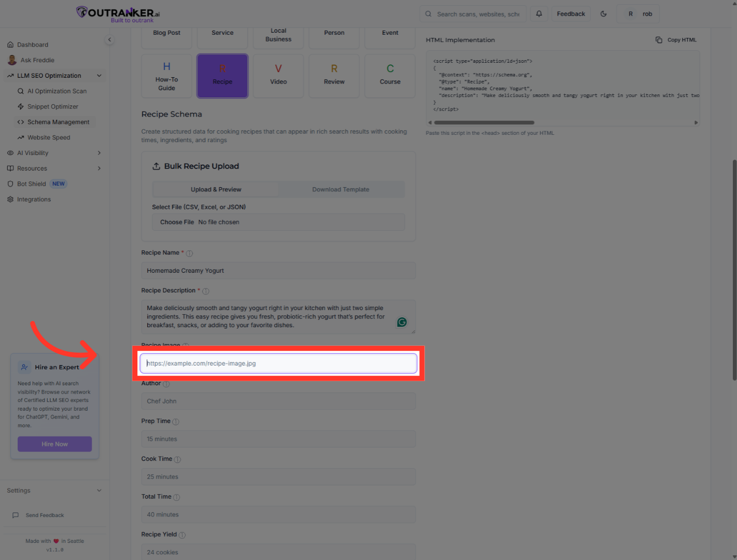Click the Snippet Optimizer lightning icon
This screenshot has height=560, width=737.
tap(21, 107)
